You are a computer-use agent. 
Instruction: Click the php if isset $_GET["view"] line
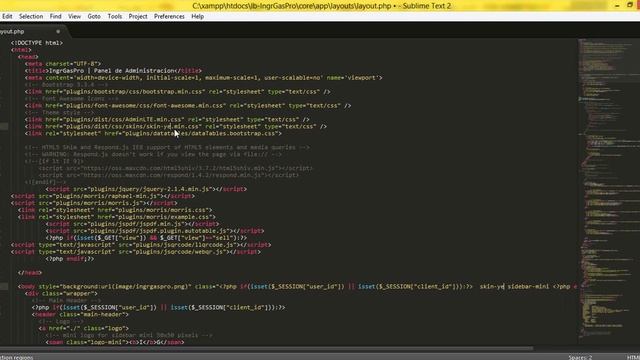(147, 238)
